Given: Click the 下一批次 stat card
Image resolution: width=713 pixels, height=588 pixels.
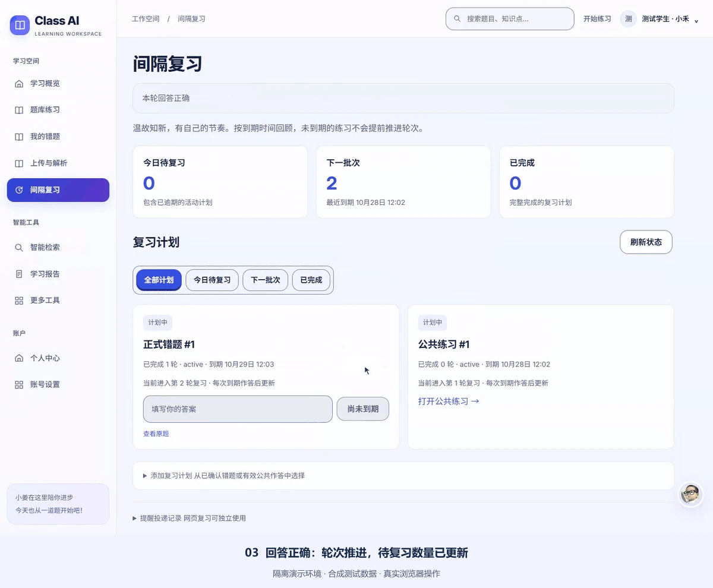Looking at the screenshot, I should pos(403,182).
